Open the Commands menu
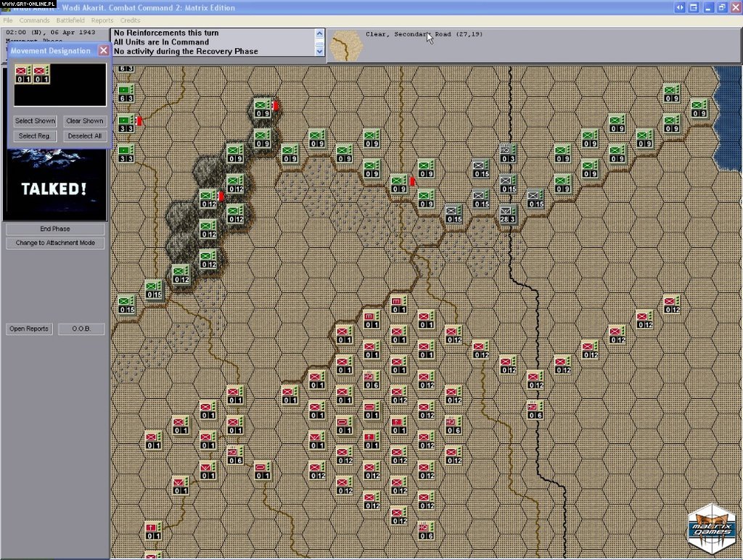Screen dimensions: 743x560 tap(34, 20)
